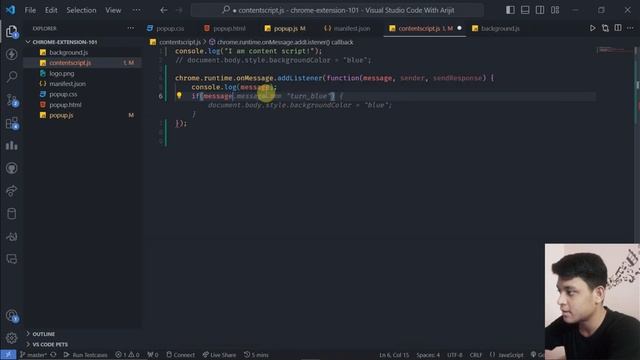
Task: Split the editor to the right
Action: coord(618,28)
